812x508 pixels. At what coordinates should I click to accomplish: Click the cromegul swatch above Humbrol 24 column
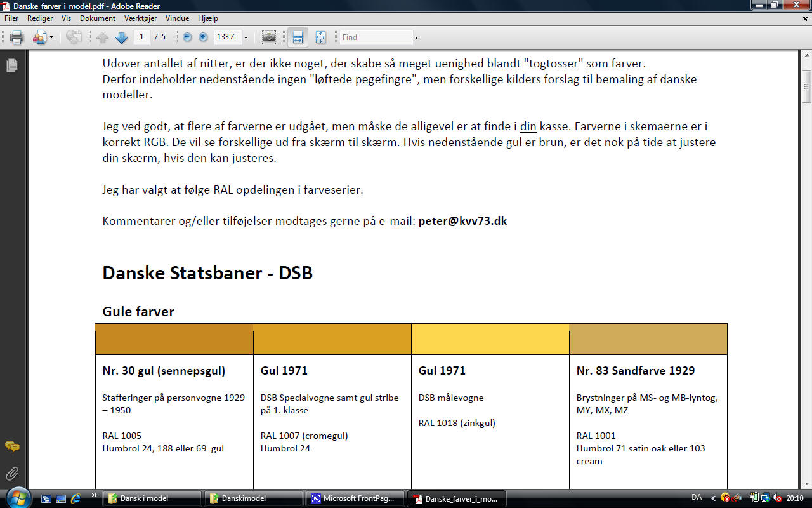click(332, 339)
